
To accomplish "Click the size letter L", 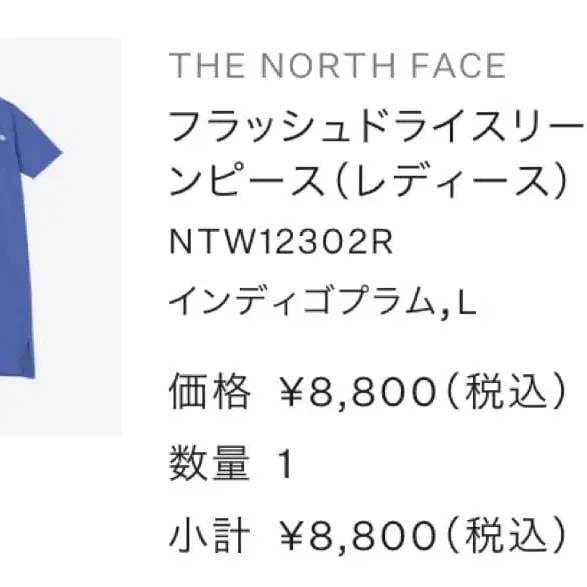I will click(466, 300).
